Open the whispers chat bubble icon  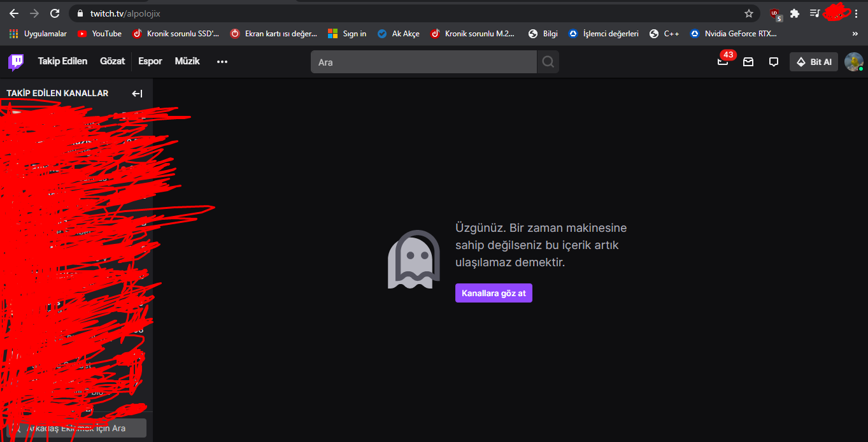pyautogui.click(x=774, y=62)
